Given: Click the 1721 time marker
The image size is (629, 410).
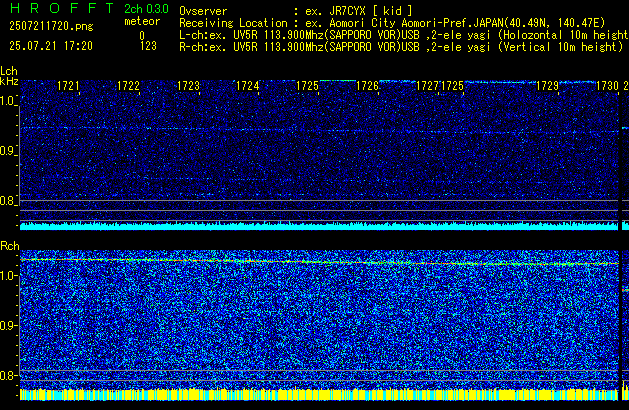Looking at the screenshot, I should point(68,86).
